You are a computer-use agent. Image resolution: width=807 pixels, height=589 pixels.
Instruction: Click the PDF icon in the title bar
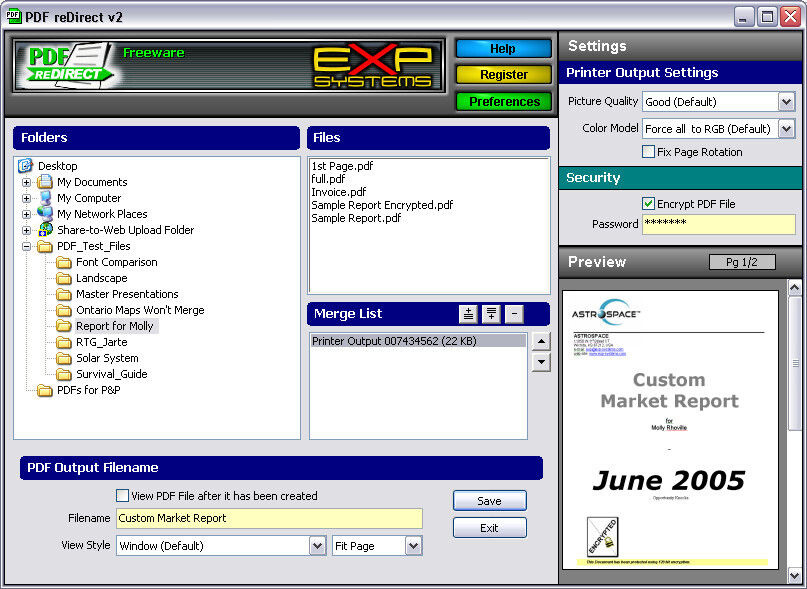(x=12, y=16)
